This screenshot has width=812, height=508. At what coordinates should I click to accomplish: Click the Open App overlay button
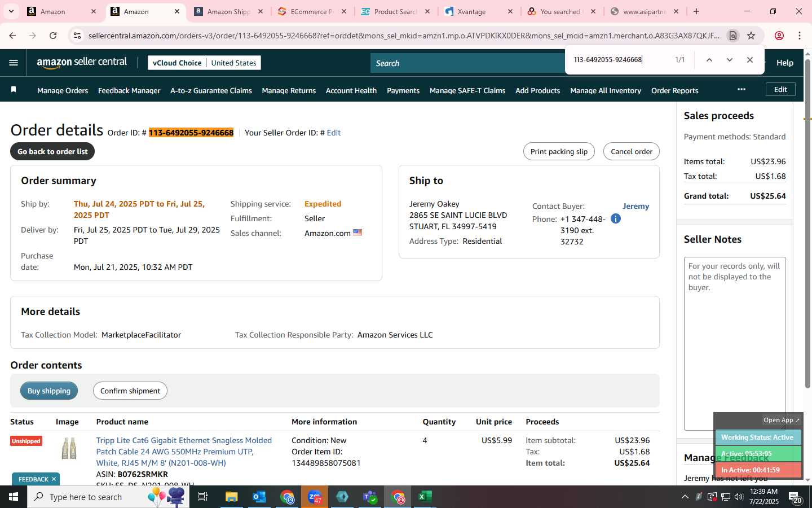coord(781,420)
